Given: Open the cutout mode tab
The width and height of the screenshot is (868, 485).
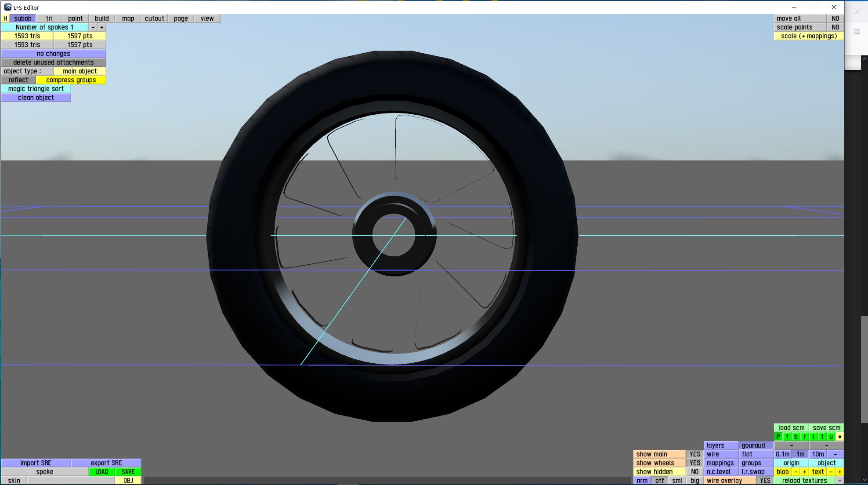Looking at the screenshot, I should (154, 18).
